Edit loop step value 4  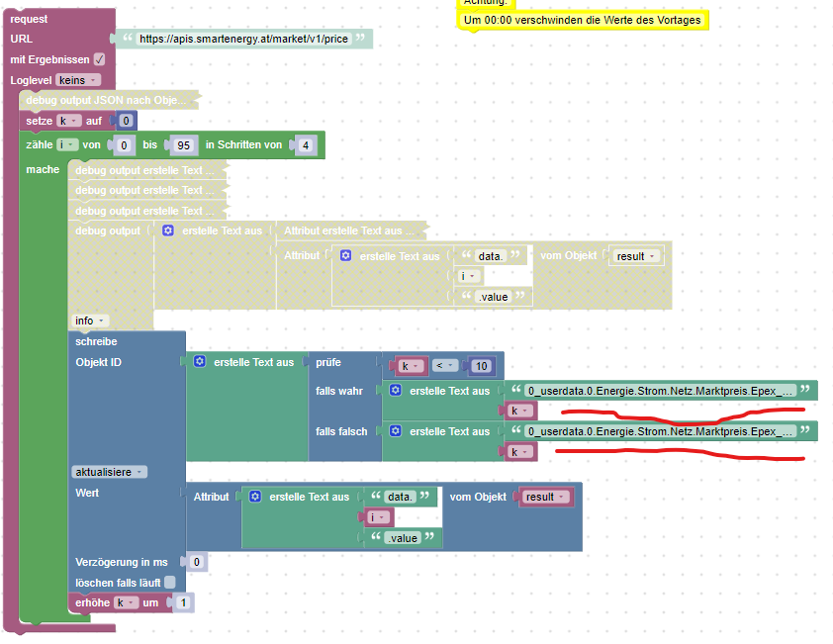point(306,145)
